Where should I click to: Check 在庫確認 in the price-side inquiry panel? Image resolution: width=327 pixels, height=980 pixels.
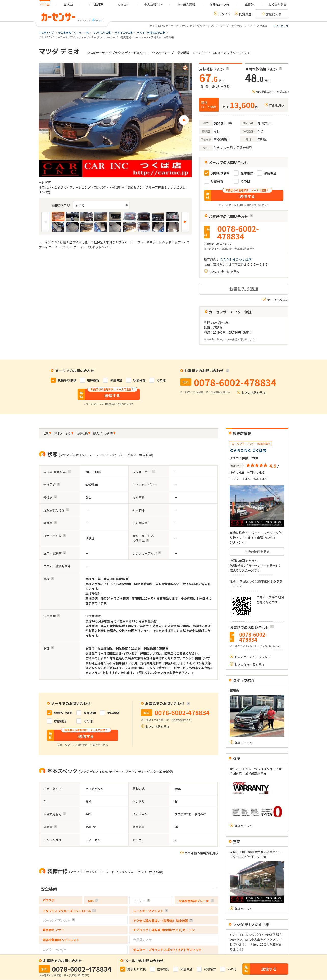[236, 173]
